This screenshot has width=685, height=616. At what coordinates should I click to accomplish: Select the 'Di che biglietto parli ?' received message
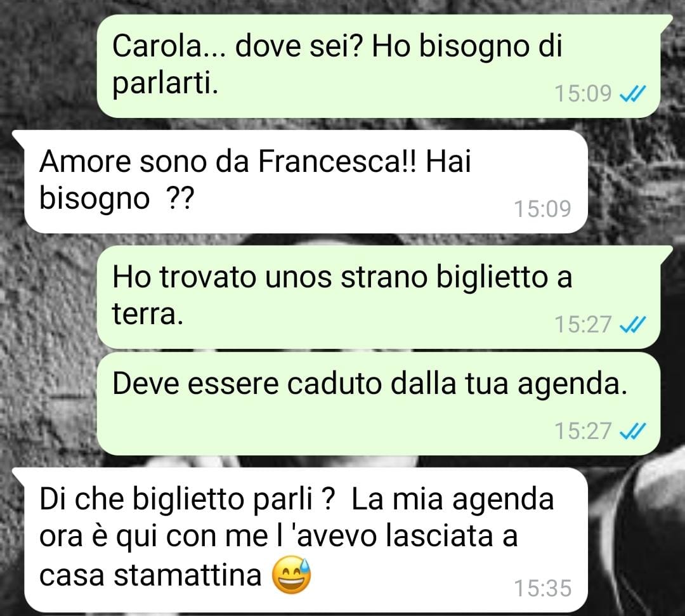click(x=306, y=540)
